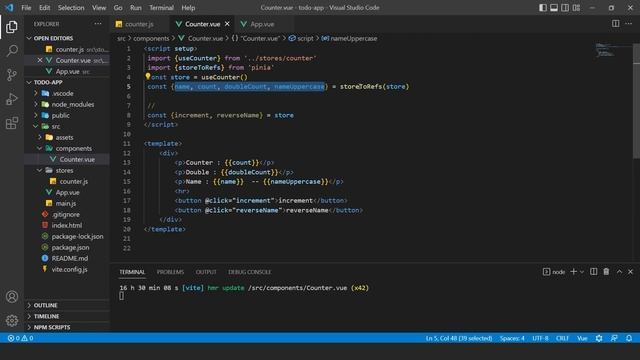
Task: Open the Explorer view in activity bar
Action: point(12,27)
